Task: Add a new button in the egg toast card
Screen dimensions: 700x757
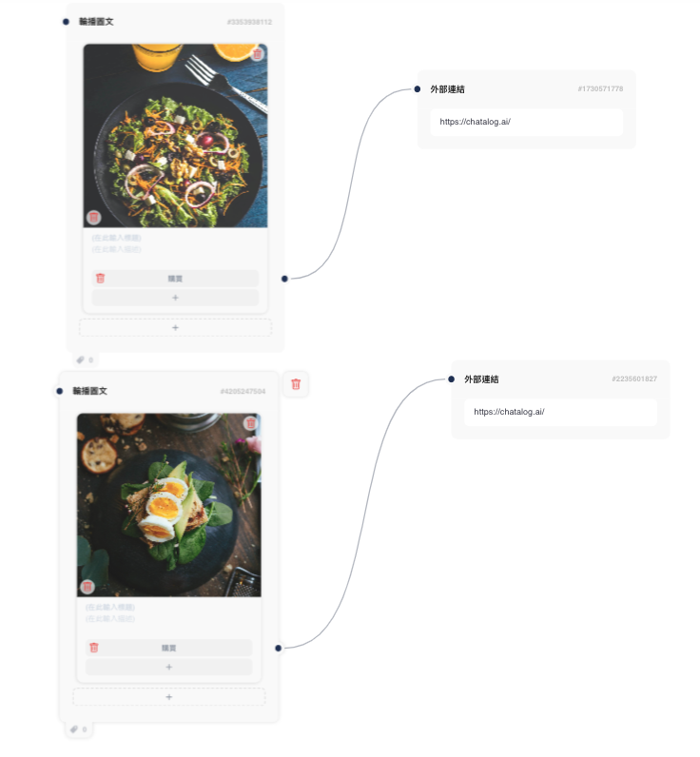Action: 169,668
